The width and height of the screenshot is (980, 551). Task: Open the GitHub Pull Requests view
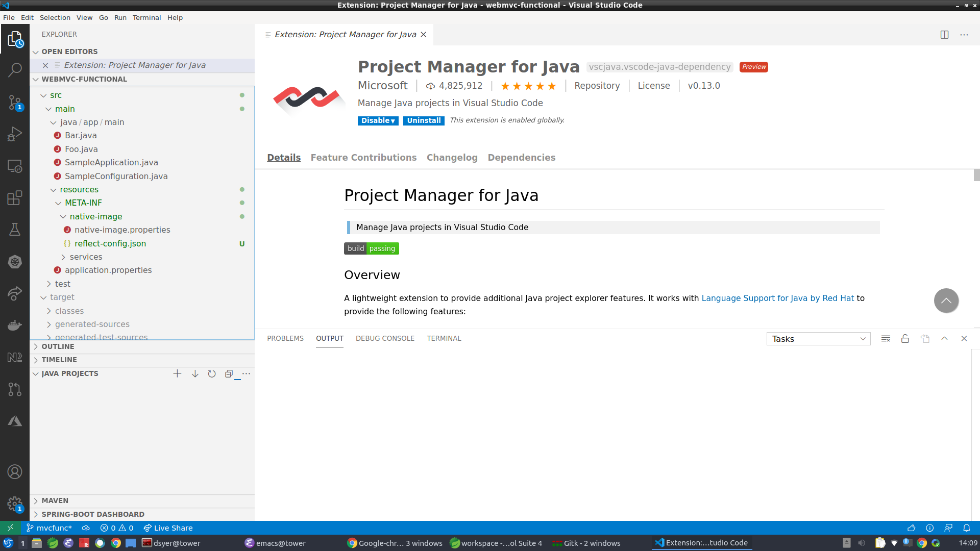pos(15,389)
